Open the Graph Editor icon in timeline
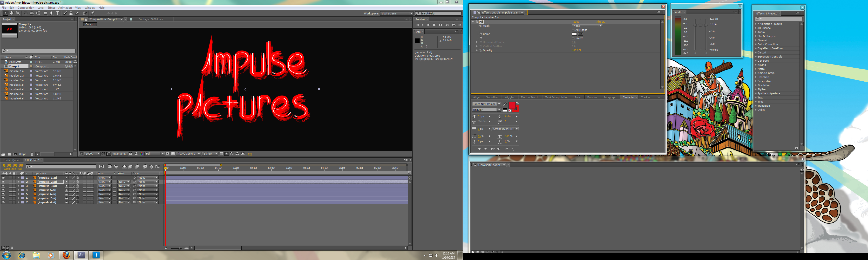The height and width of the screenshot is (260, 868). click(158, 167)
